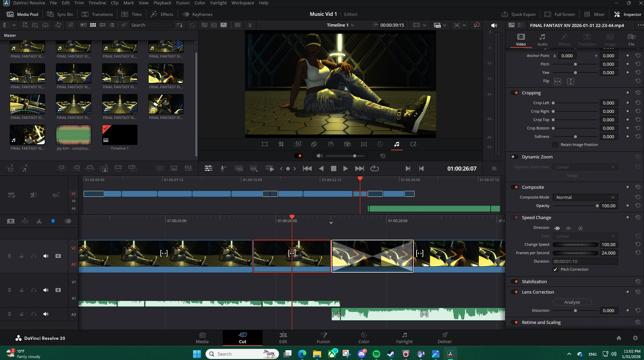Adjust the viewer volume slider

345,156
